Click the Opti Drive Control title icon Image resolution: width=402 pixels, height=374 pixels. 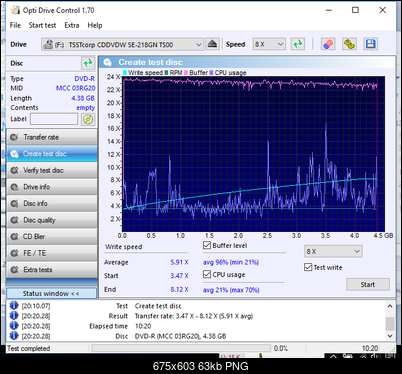click(x=15, y=10)
